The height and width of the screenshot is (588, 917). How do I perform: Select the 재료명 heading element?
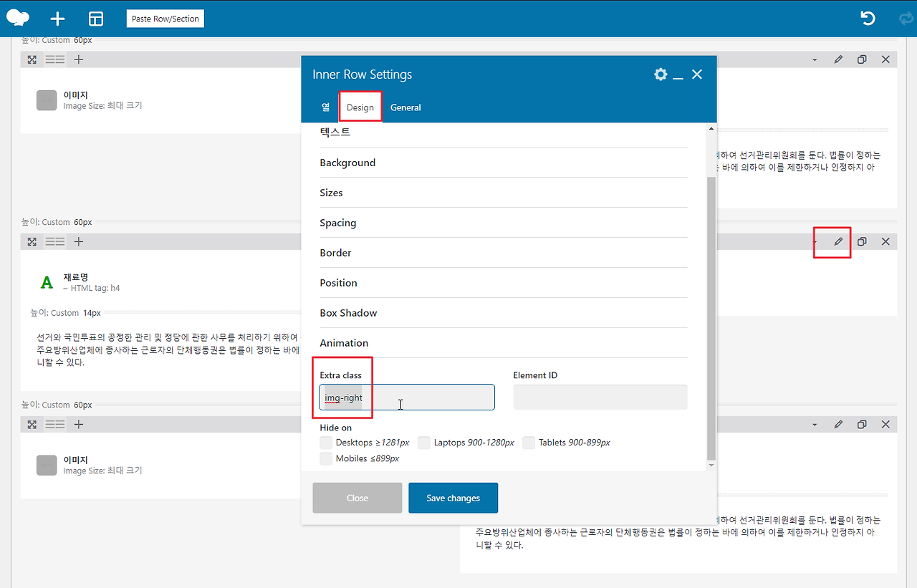[x=76, y=276]
